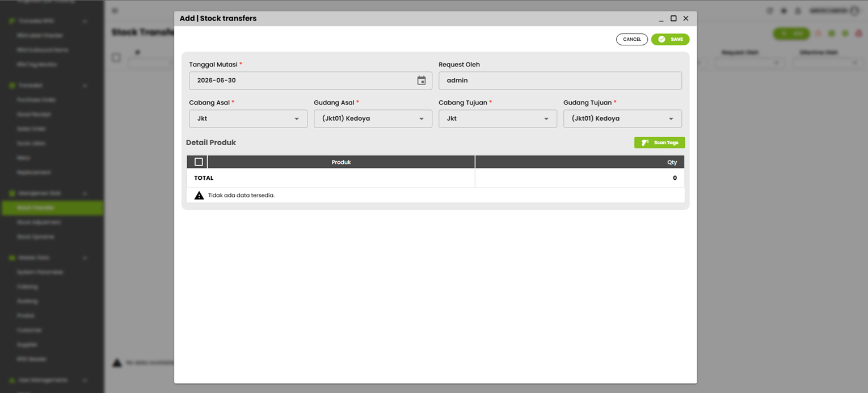Click the warning triangle beside Tidak ada data
The width and height of the screenshot is (868, 393).
[x=199, y=195]
